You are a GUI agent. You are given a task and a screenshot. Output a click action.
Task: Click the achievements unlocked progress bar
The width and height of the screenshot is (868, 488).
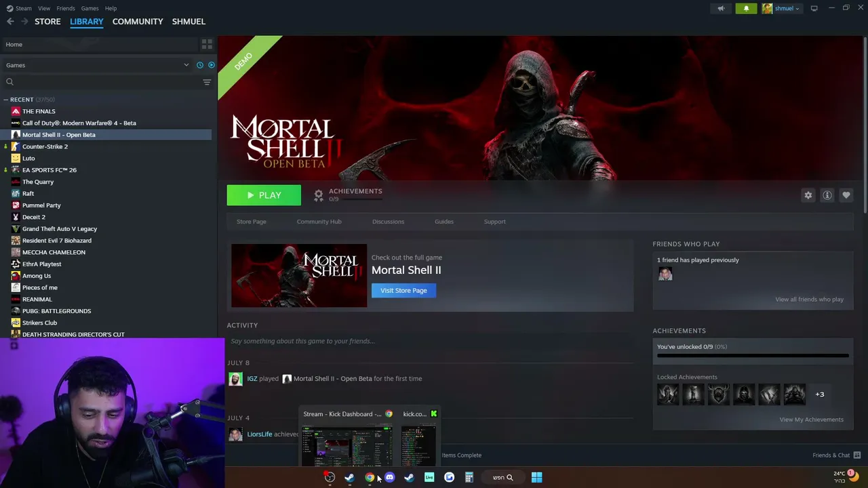[753, 355]
